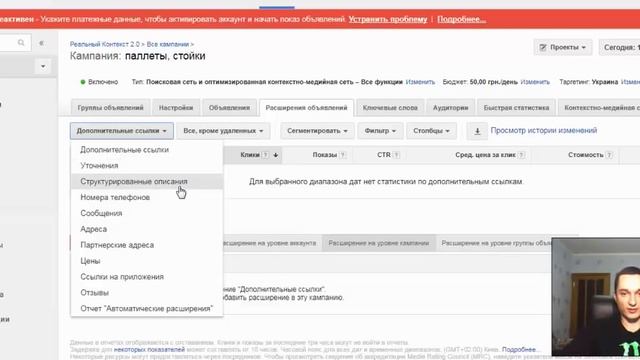Select Расширение на уровне кампании tab
Image resolution: width=640 pixels, height=360 pixels.
(379, 243)
